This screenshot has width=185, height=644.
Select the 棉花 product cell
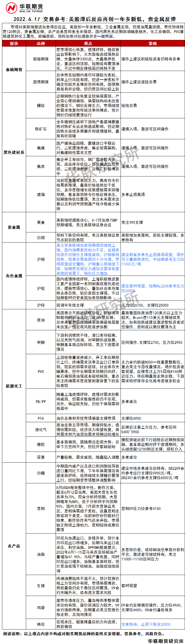[x=41, y=624]
